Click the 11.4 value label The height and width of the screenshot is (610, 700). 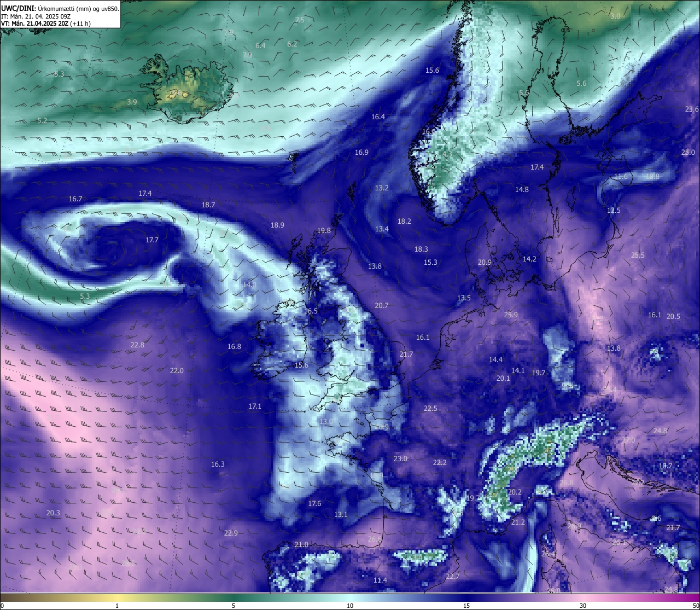pos(380,580)
